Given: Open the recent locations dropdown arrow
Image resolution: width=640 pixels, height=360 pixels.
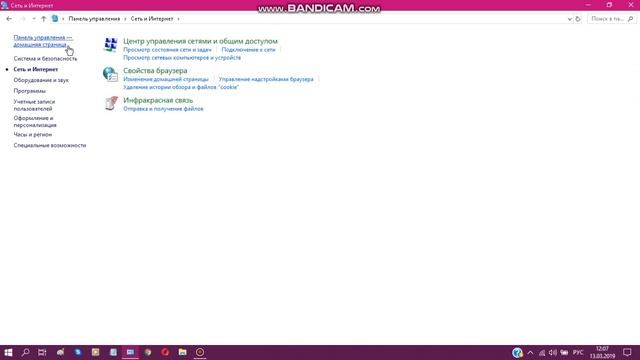Looking at the screenshot, I should (x=34, y=19).
